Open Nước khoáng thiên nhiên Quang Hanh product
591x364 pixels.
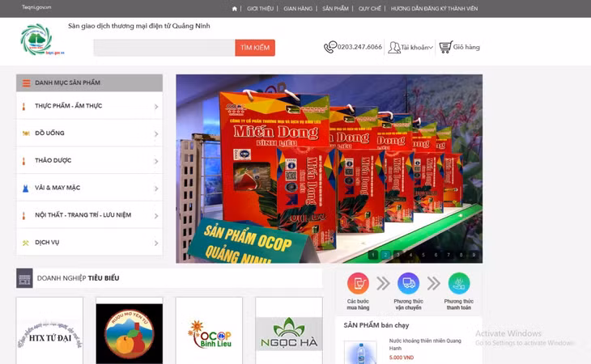(425, 345)
